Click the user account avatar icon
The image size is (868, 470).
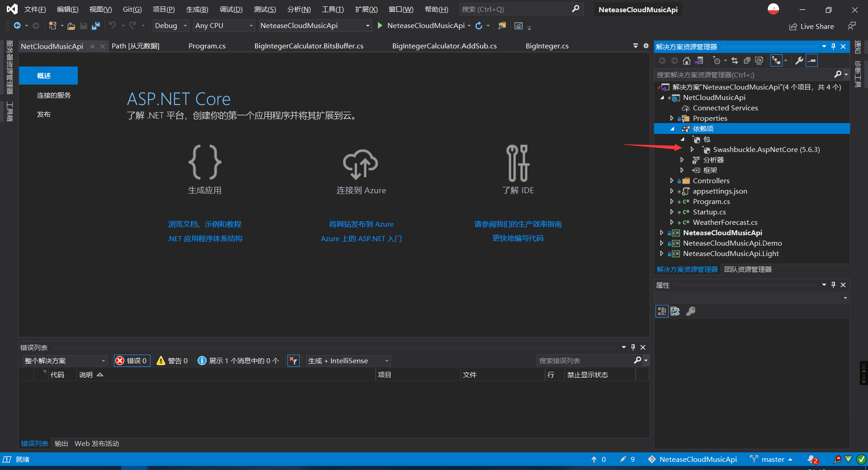pyautogui.click(x=774, y=9)
